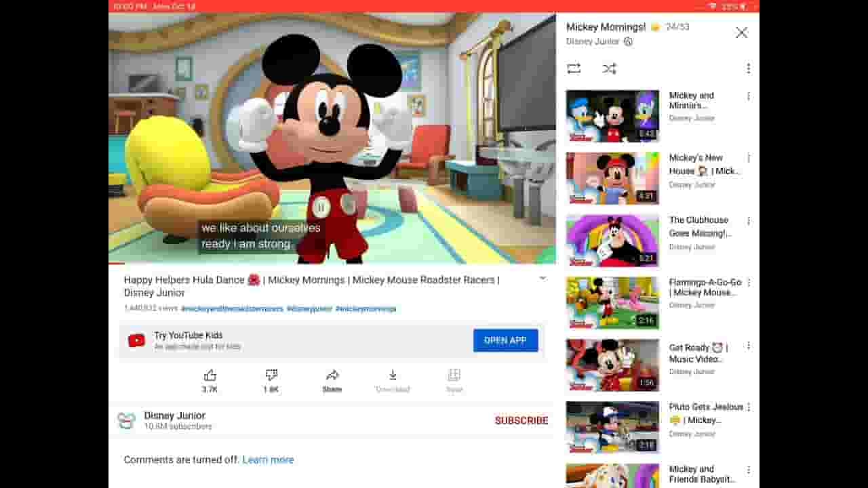The image size is (868, 488).
Task: Open the Learn more link
Action: pos(268,460)
